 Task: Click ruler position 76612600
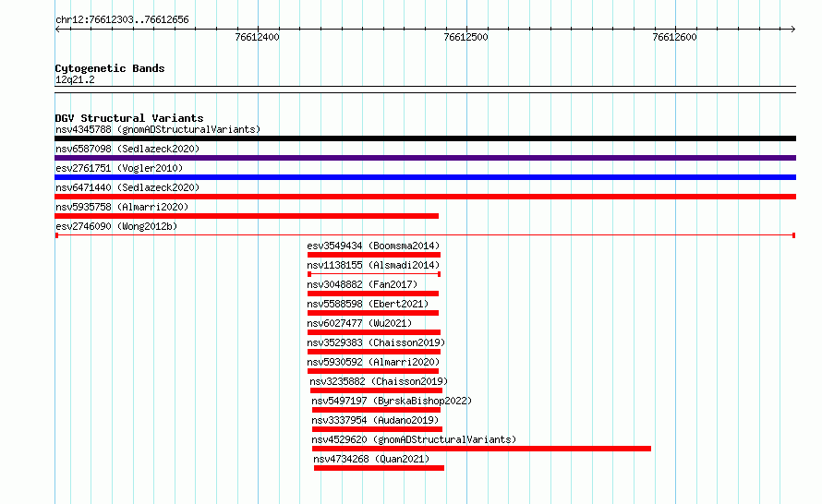click(x=674, y=37)
